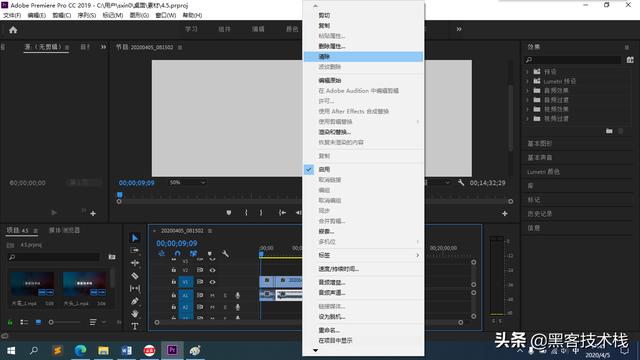Open the 信息 panel
Screen dimensions: 640x360
tap(533, 228)
